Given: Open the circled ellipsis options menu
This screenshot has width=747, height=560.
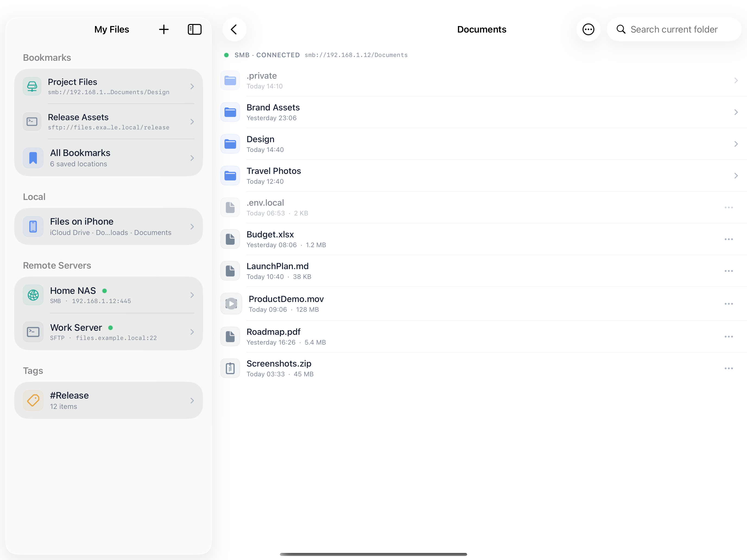Looking at the screenshot, I should (x=588, y=29).
